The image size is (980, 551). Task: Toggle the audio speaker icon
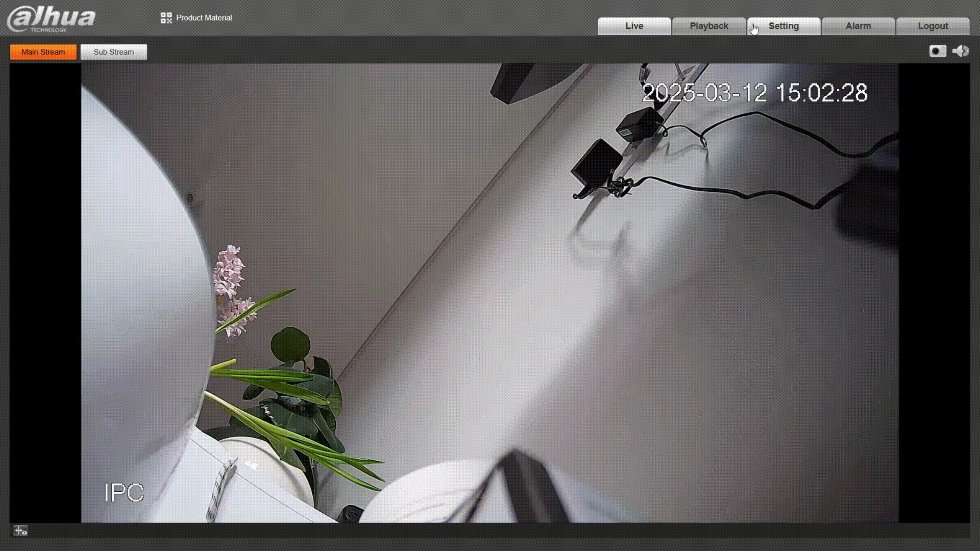click(960, 51)
